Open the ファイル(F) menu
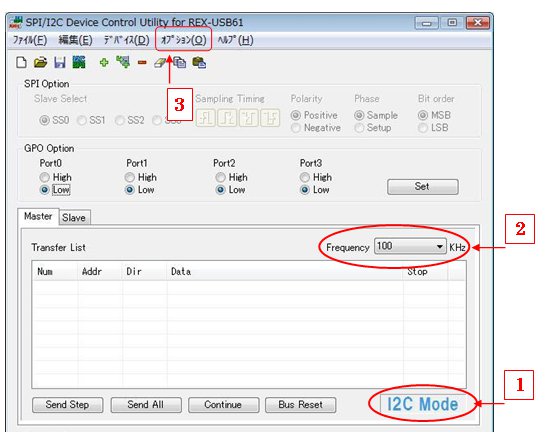 (30, 40)
